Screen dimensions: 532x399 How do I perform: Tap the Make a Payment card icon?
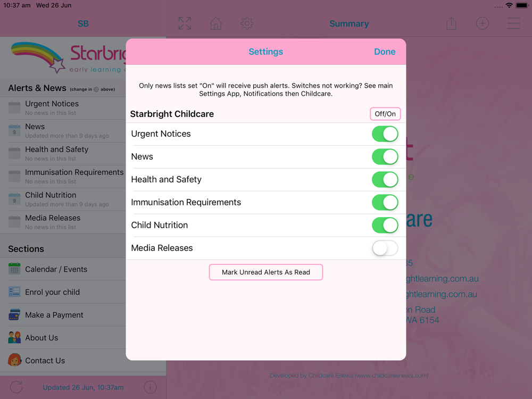14,314
